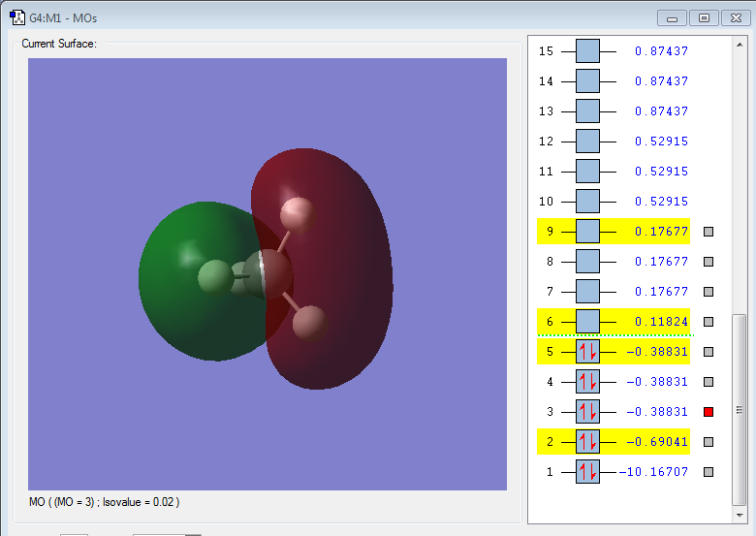Select the occupied orbital box for MO 4
This screenshot has width=756, height=536.
coord(587,381)
